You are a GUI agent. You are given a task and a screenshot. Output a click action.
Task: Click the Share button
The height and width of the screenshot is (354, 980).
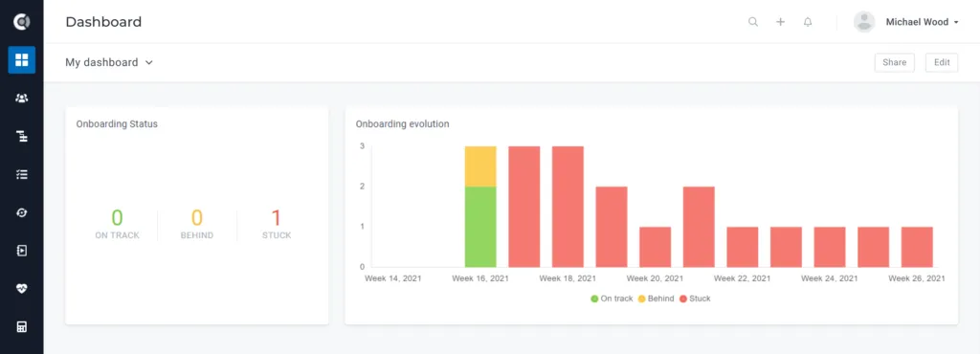[895, 62]
